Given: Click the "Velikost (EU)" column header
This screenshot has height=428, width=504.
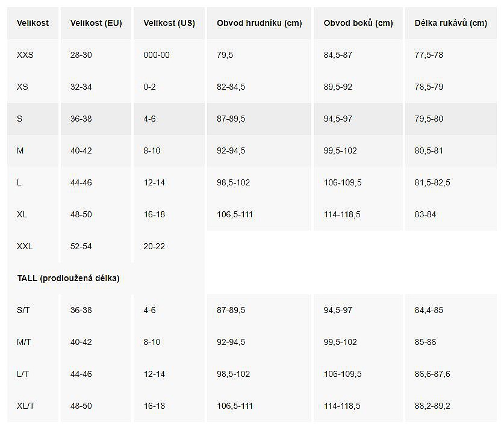Looking at the screenshot, I should pyautogui.click(x=96, y=23).
